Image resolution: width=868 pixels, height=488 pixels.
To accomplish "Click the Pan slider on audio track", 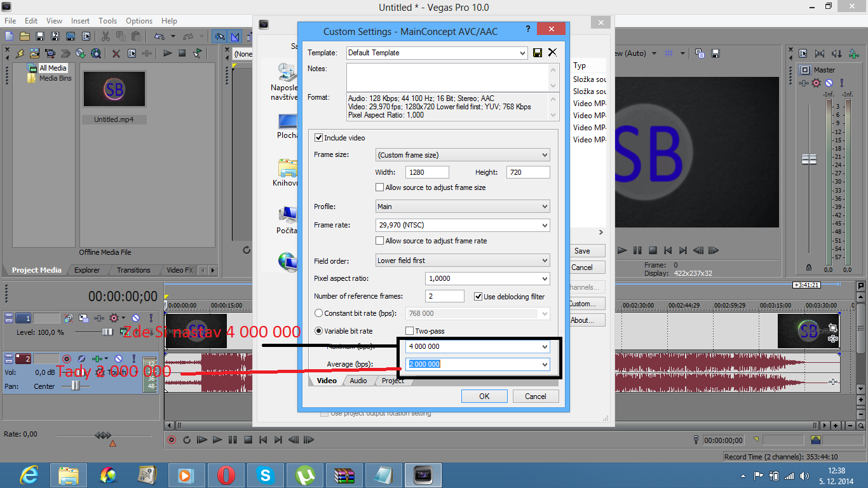I will pyautogui.click(x=76, y=386).
